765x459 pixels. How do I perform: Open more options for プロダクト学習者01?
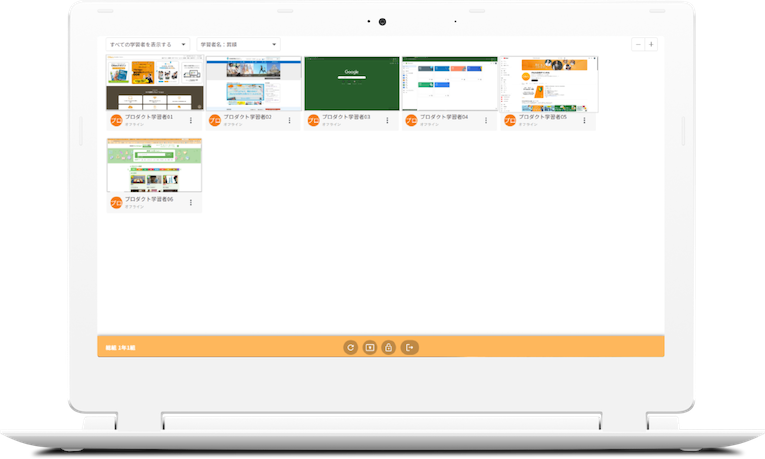pos(191,120)
